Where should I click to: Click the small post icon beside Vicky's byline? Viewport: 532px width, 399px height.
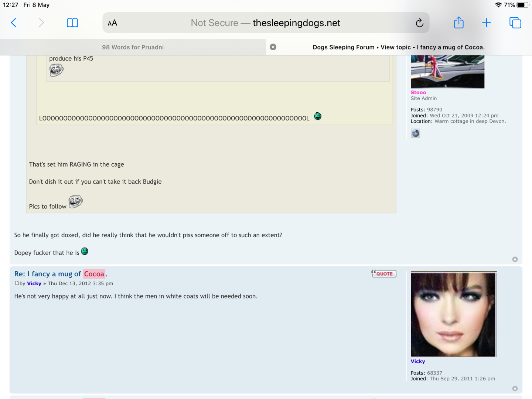17,283
